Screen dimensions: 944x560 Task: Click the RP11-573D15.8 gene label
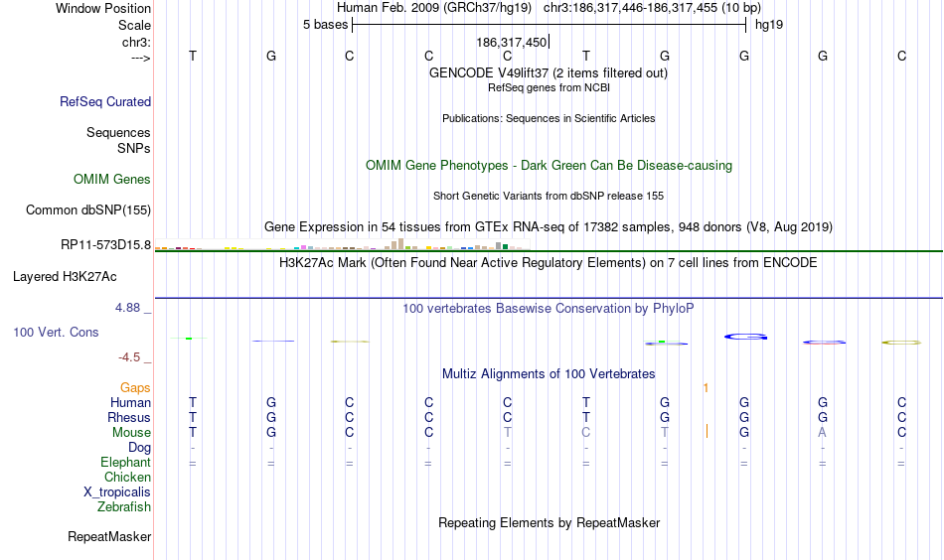point(105,245)
